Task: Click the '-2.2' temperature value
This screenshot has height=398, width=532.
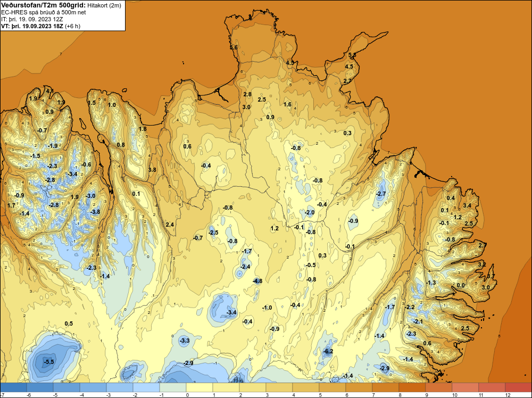Action: (410, 307)
